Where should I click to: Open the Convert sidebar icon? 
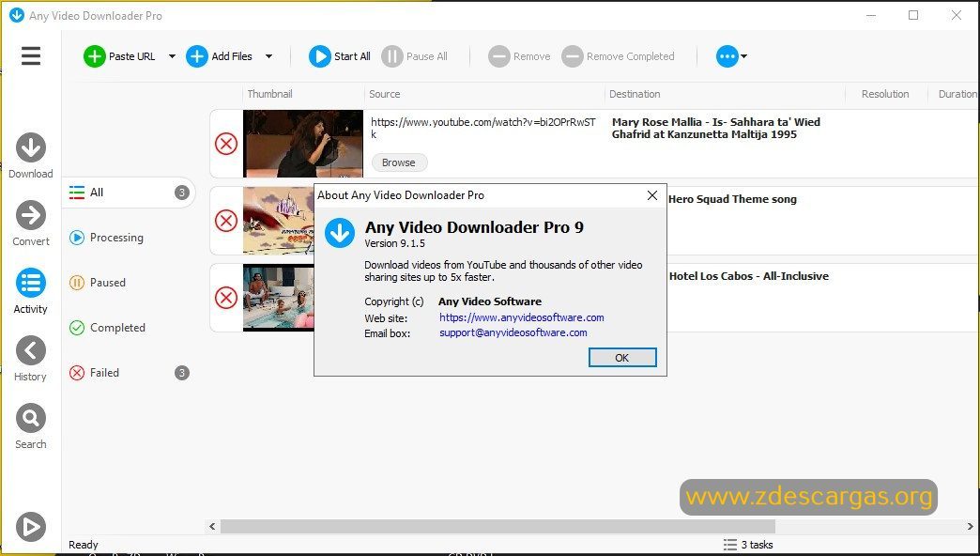point(31,215)
